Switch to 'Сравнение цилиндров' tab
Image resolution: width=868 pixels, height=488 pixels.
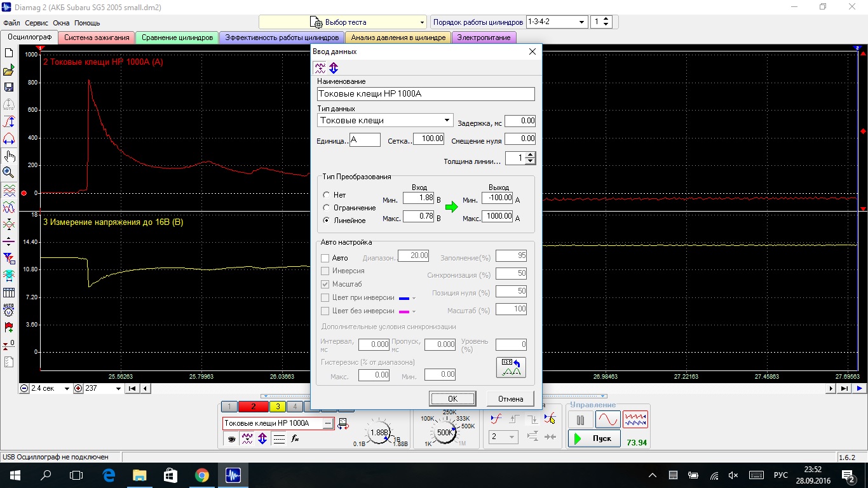click(x=177, y=37)
